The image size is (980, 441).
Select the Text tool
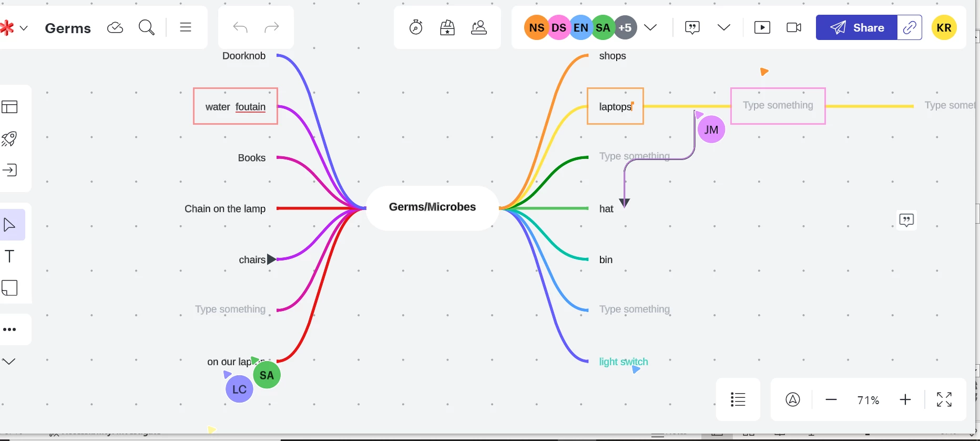9,256
